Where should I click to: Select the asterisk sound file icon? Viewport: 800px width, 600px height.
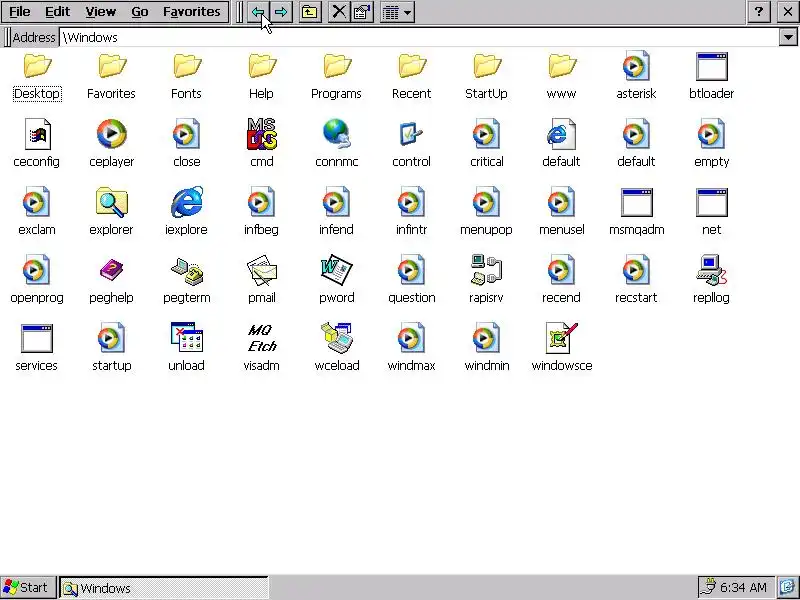[x=636, y=66]
